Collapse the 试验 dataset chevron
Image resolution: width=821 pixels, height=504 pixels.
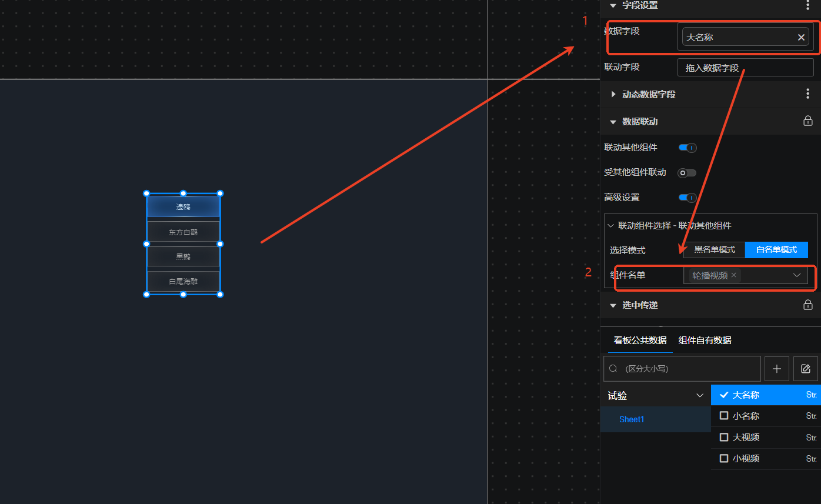tap(699, 396)
